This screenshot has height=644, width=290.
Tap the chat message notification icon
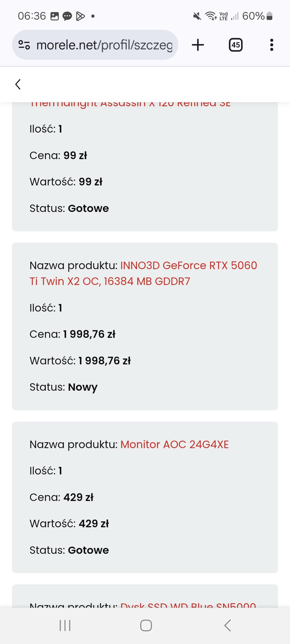click(x=67, y=16)
